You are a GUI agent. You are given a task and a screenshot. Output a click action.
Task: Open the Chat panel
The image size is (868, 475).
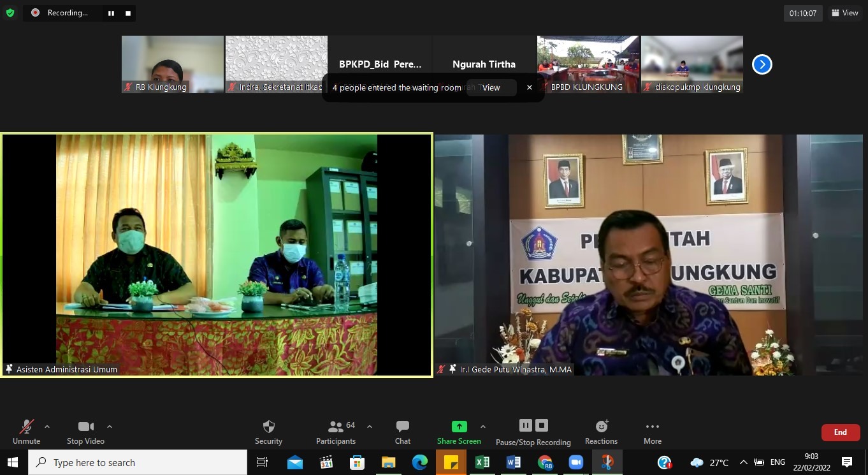403,432
